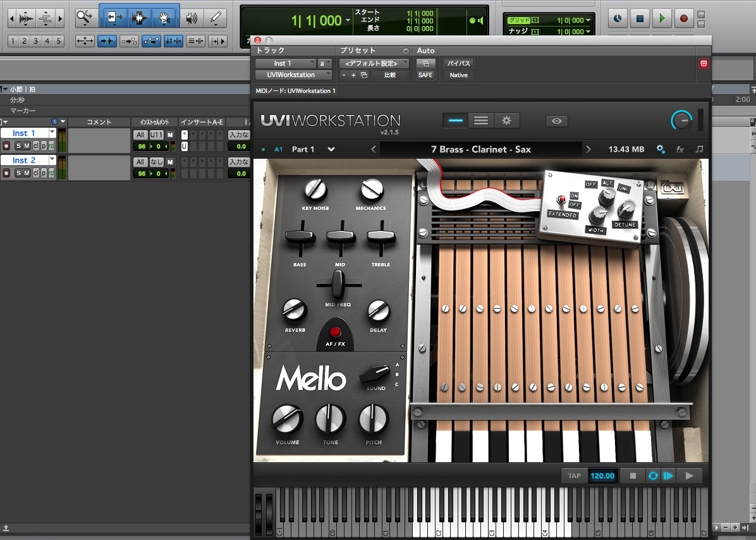
Task: Open the UVIWorkstation plugin selector
Action: [x=293, y=75]
